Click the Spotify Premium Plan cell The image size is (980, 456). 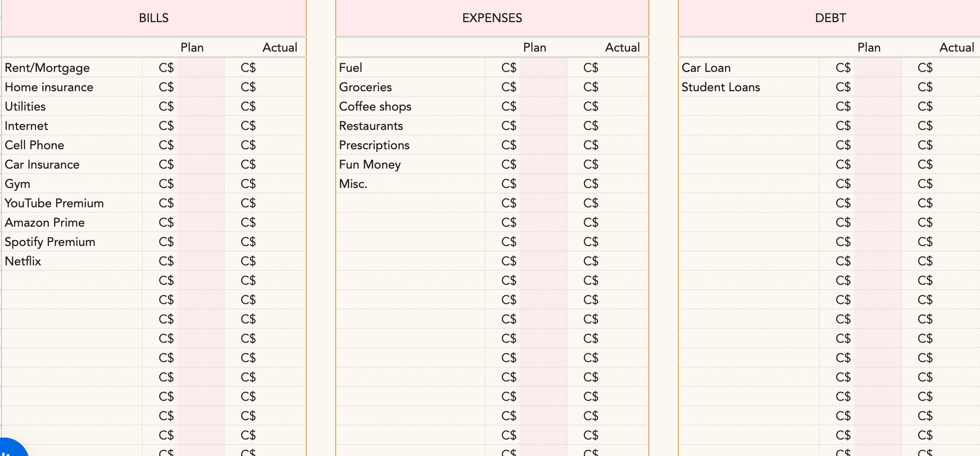point(200,242)
